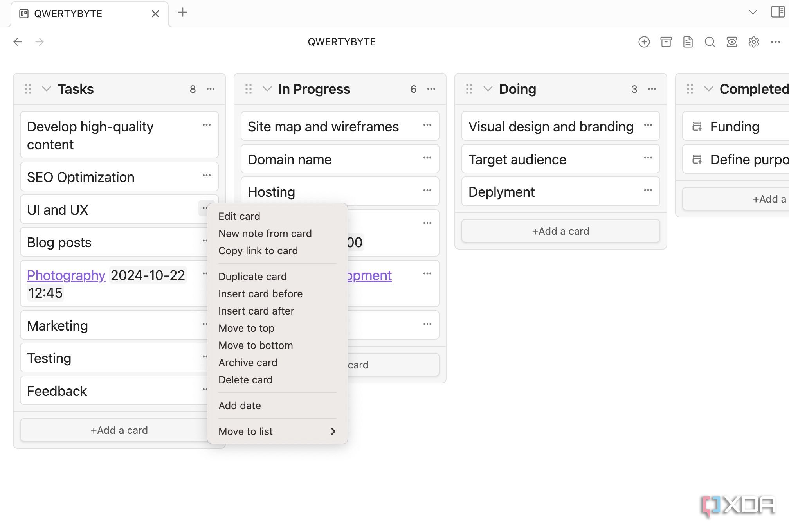Viewport: 789px width, 532px height.
Task: Open the tab list dropdown chevron
Action: coord(753,12)
